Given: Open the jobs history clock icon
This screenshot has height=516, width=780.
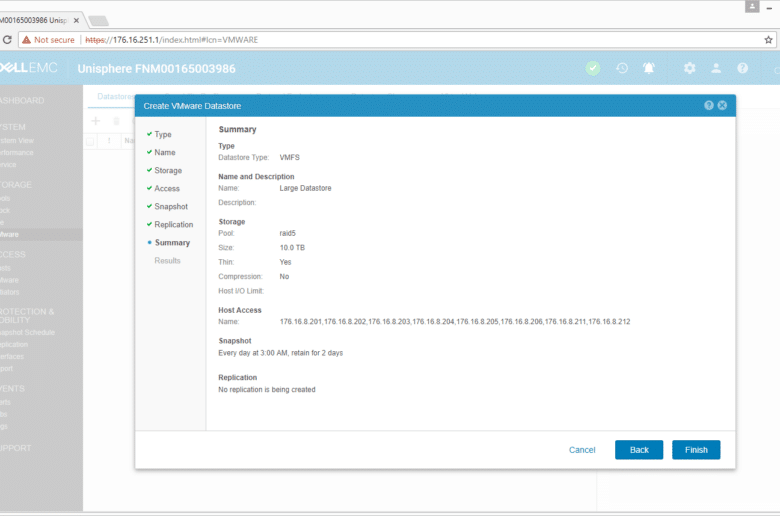Looking at the screenshot, I should [x=622, y=68].
